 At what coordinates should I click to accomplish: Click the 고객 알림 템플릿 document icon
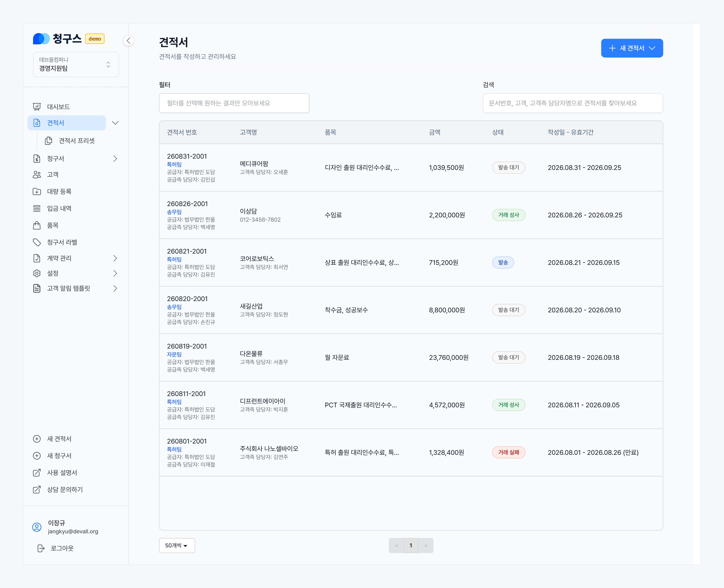[x=37, y=288]
